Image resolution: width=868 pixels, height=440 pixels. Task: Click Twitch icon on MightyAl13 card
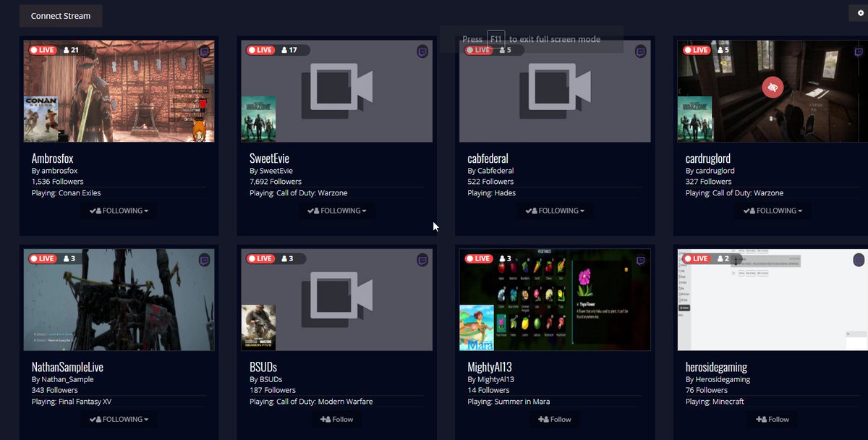click(x=641, y=260)
